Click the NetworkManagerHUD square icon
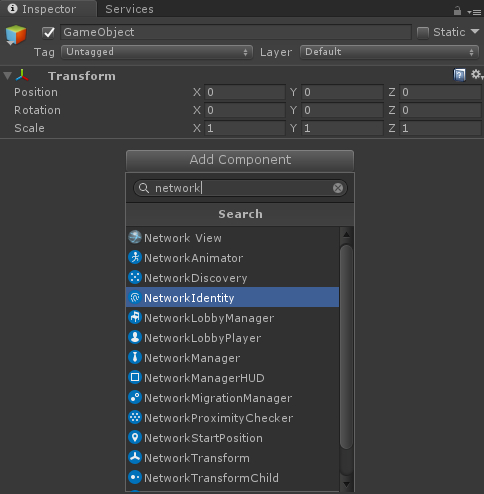Screen dimensions: 484x494 [x=135, y=377]
